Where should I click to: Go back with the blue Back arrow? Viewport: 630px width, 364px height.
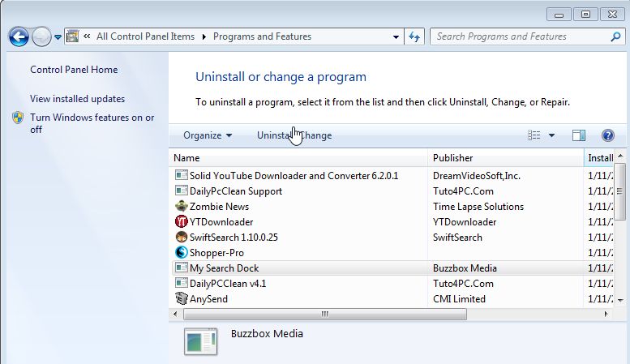point(19,37)
